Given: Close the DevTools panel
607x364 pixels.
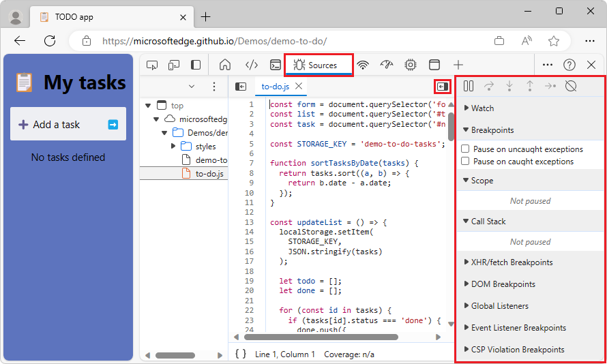Looking at the screenshot, I should (591, 65).
